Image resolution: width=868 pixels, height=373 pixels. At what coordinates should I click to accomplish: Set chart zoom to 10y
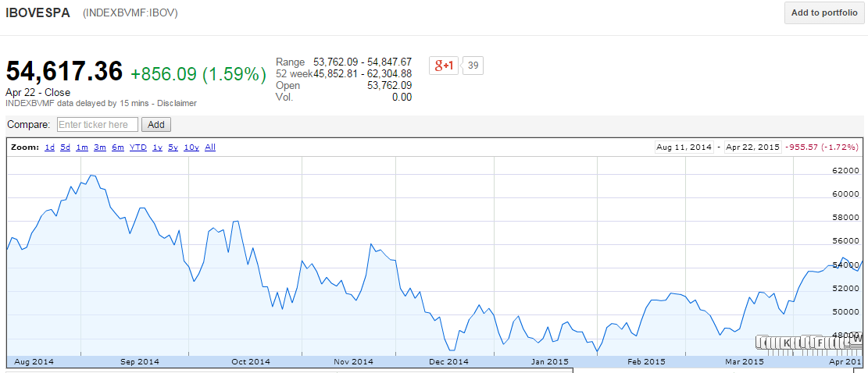pos(191,147)
